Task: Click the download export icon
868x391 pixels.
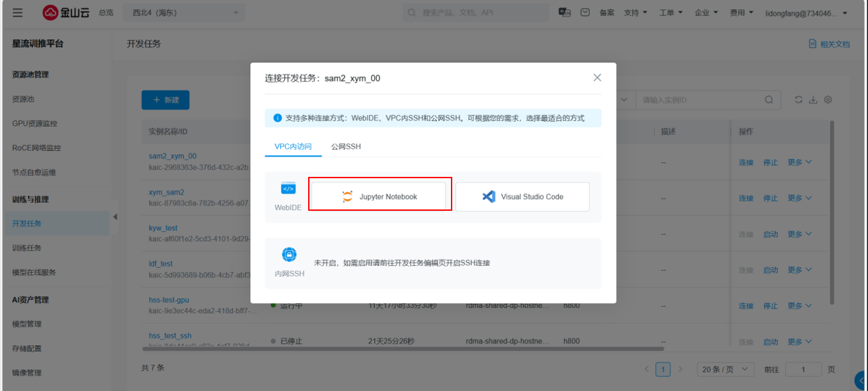Action: click(814, 100)
